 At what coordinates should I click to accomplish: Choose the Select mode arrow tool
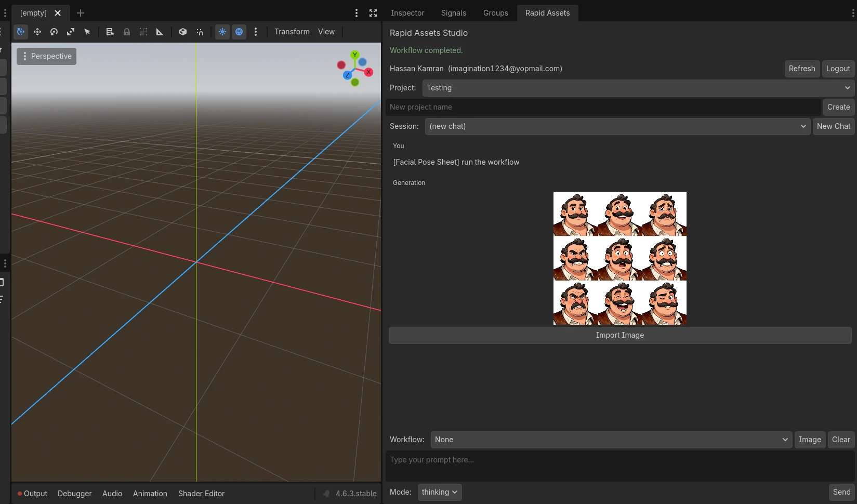[87, 32]
